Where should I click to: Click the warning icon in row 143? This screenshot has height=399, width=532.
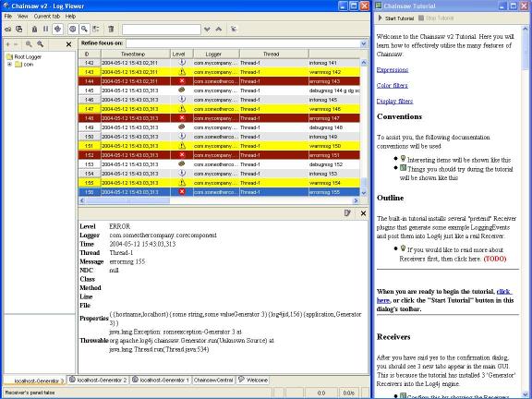182,72
